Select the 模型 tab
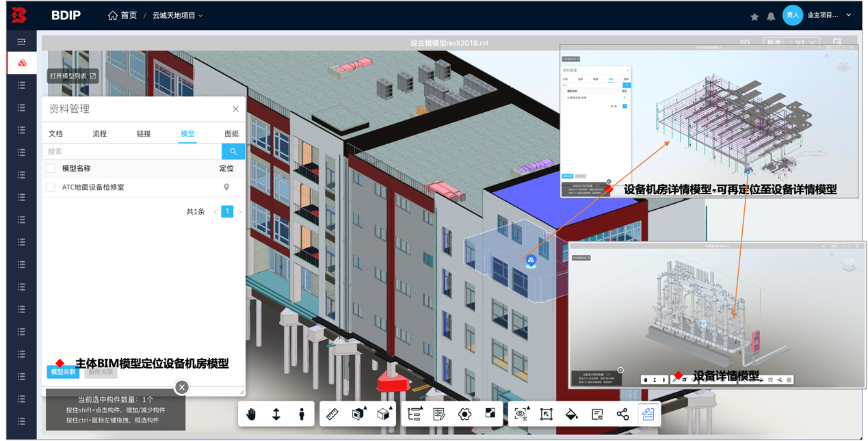Viewport: 868px width, 441px height. pyautogui.click(x=187, y=134)
